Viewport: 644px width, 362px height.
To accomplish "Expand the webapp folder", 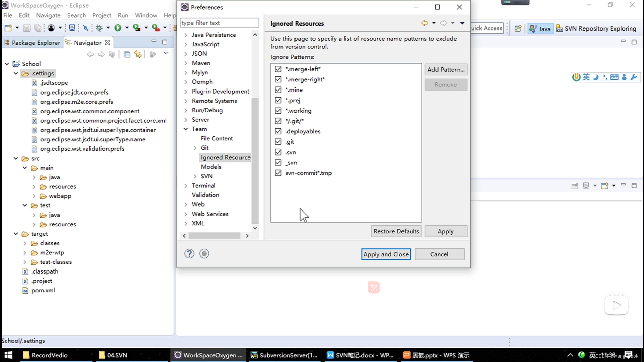I will pos(34,196).
